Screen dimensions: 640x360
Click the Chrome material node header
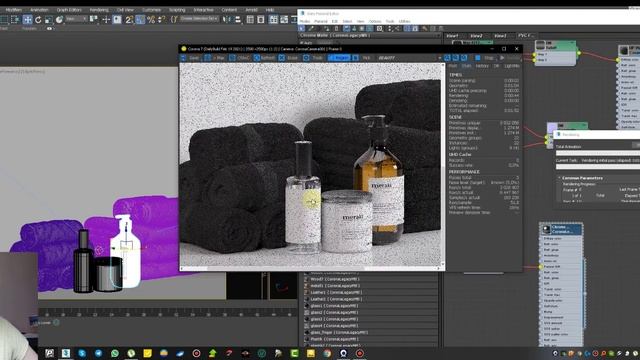pos(561,229)
